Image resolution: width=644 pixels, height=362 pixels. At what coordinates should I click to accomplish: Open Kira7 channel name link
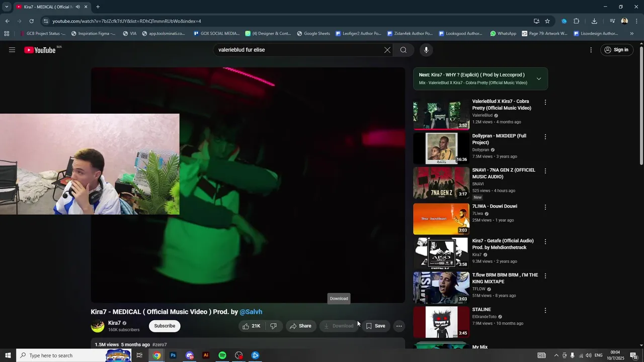pos(114,323)
